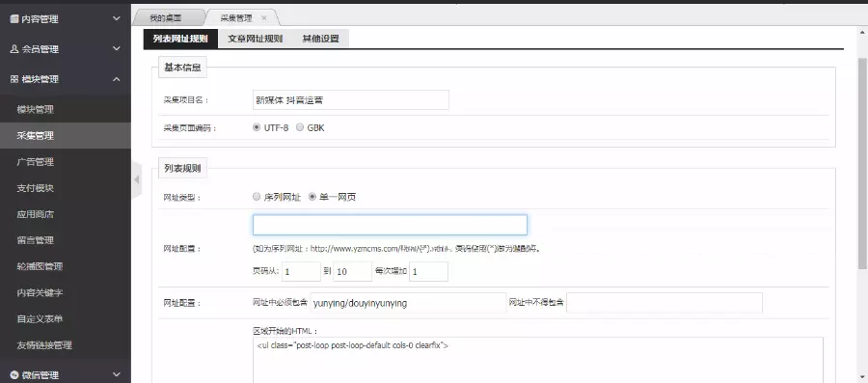Click the 微信管理 icon

(14, 374)
